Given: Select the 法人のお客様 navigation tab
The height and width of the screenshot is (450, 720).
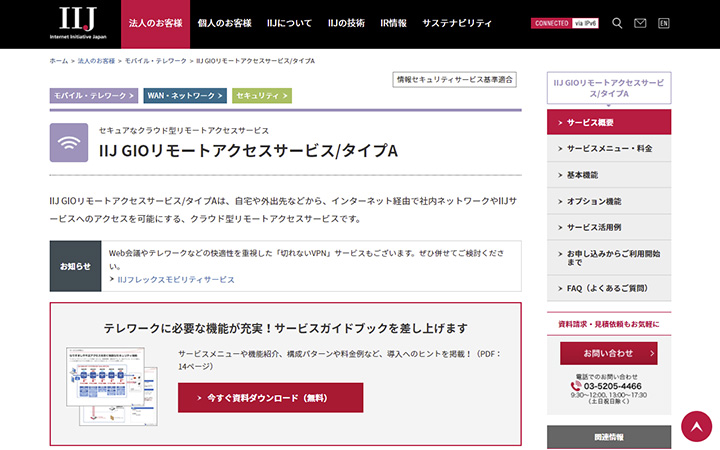Looking at the screenshot, I should pyautogui.click(x=155, y=24).
